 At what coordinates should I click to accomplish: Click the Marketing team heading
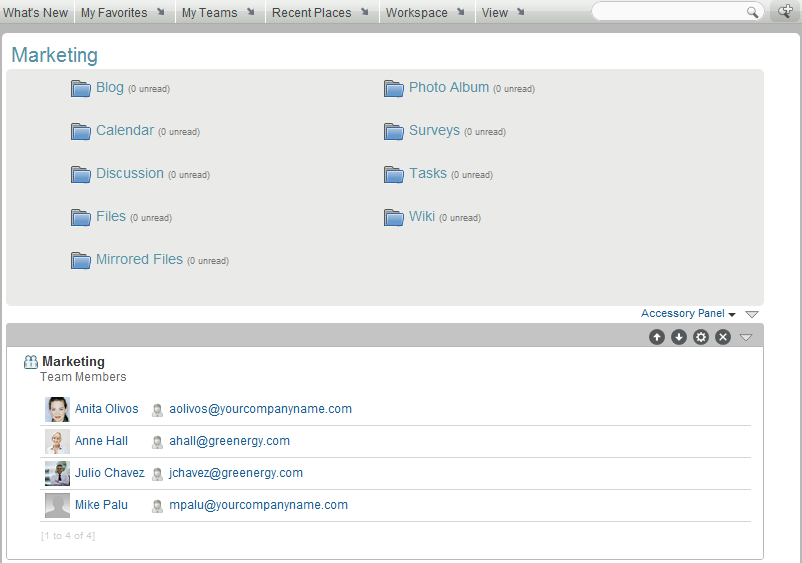click(x=73, y=362)
